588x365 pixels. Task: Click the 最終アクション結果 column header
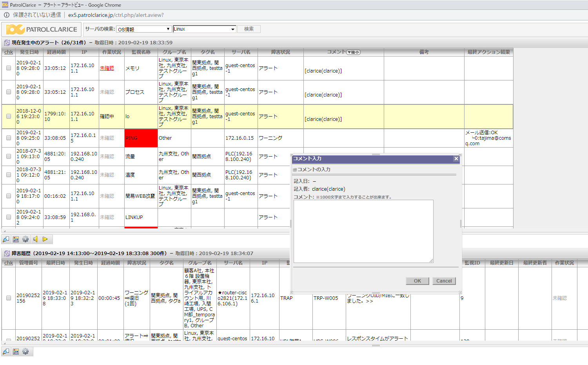(x=489, y=52)
